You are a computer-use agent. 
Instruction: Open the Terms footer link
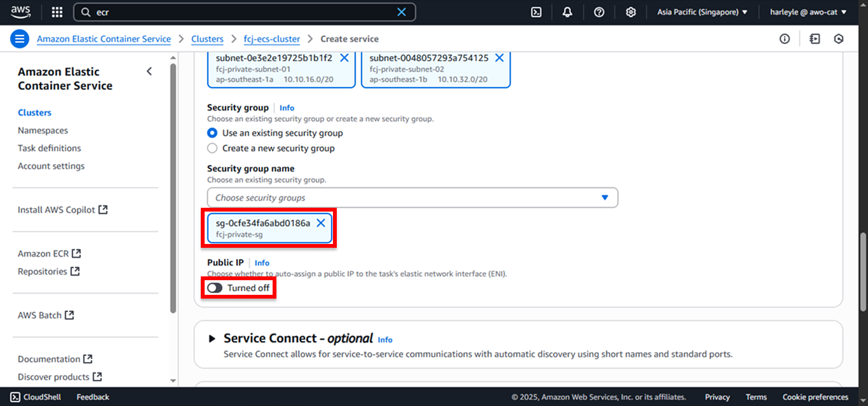click(756, 397)
